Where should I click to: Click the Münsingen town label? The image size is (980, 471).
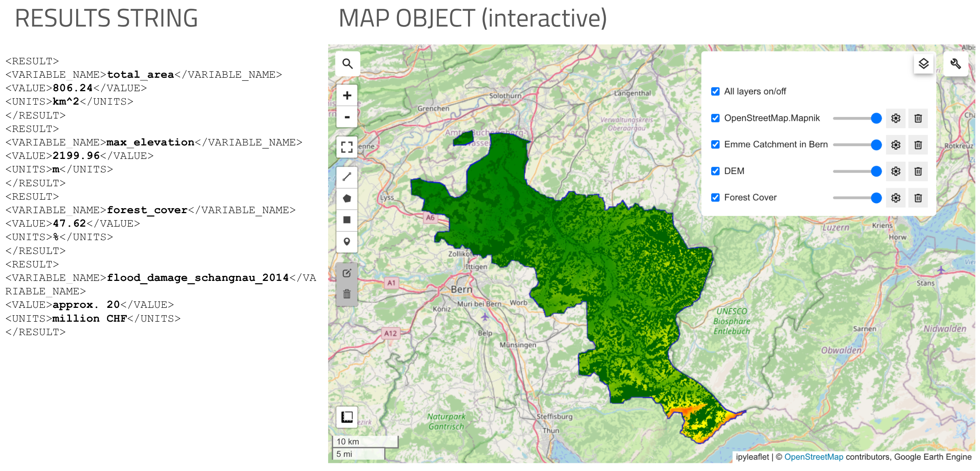pos(518,345)
